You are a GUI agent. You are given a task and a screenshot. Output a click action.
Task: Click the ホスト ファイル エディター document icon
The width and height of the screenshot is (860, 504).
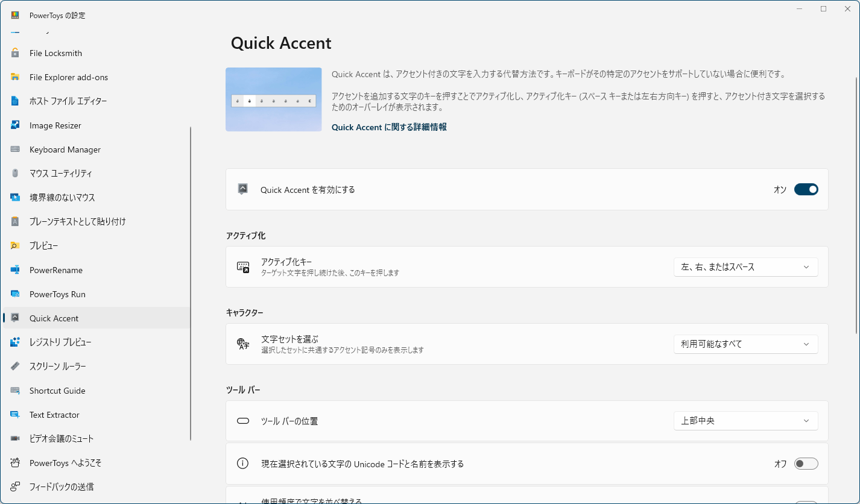15,101
